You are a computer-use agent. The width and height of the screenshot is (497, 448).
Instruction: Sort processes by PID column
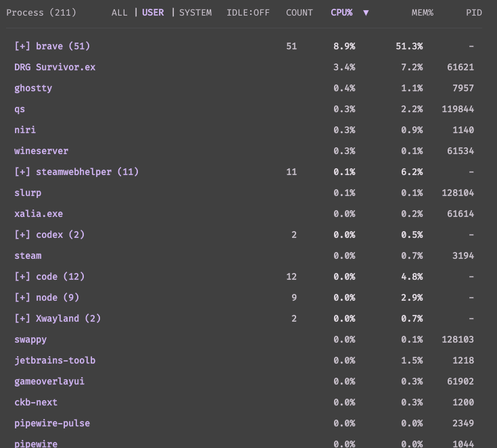[474, 13]
